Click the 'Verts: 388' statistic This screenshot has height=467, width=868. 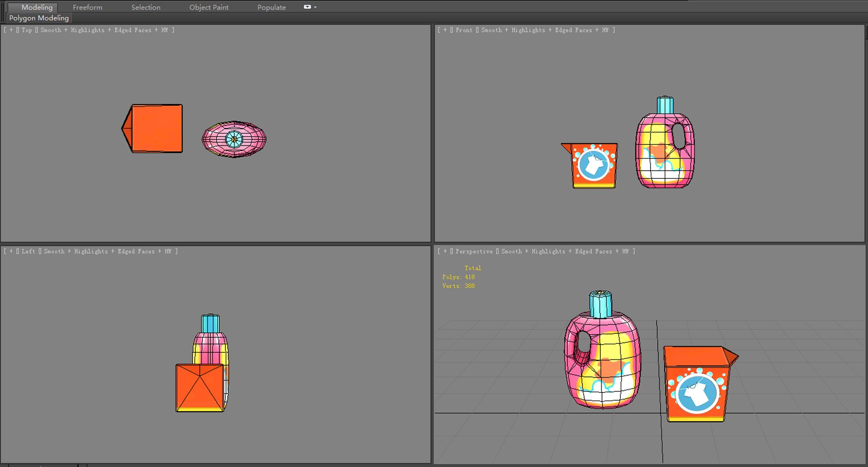pyautogui.click(x=458, y=286)
